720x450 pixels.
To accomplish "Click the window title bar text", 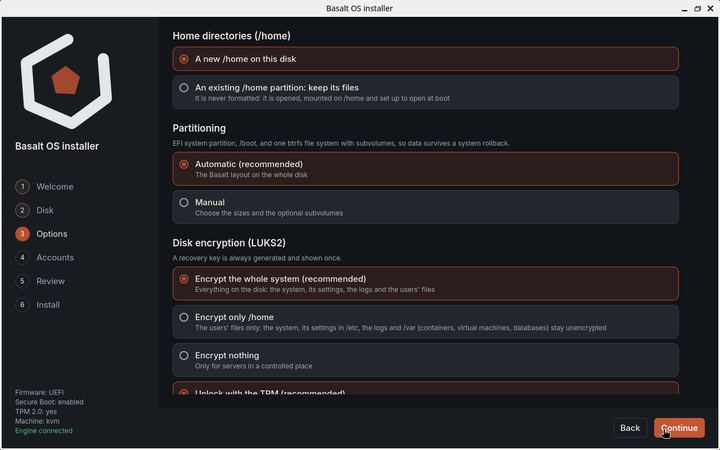I will 360,8.
